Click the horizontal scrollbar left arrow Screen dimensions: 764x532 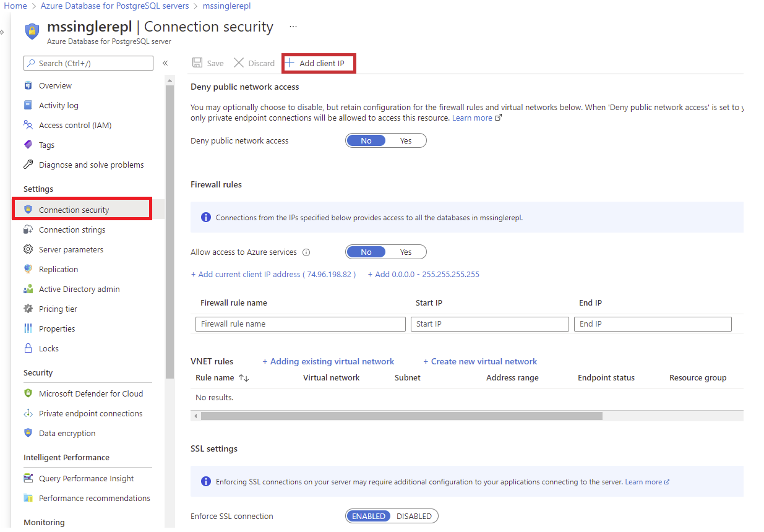click(x=195, y=416)
